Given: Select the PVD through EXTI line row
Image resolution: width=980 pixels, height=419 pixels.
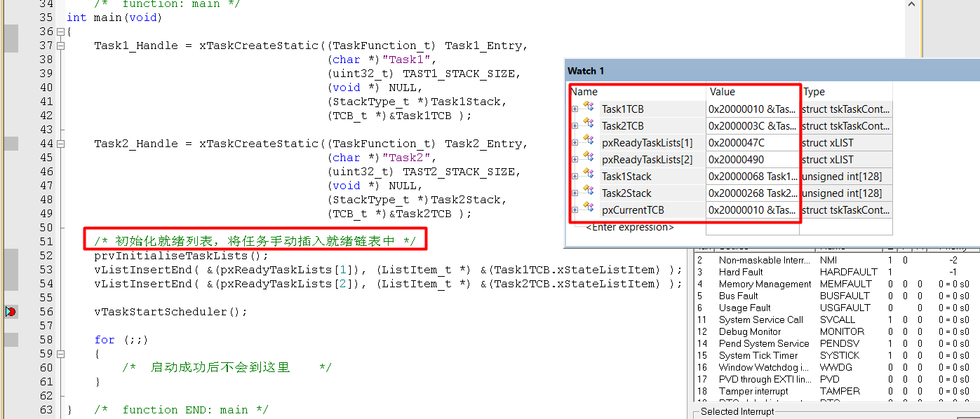Looking at the screenshot, I should tap(835, 379).
